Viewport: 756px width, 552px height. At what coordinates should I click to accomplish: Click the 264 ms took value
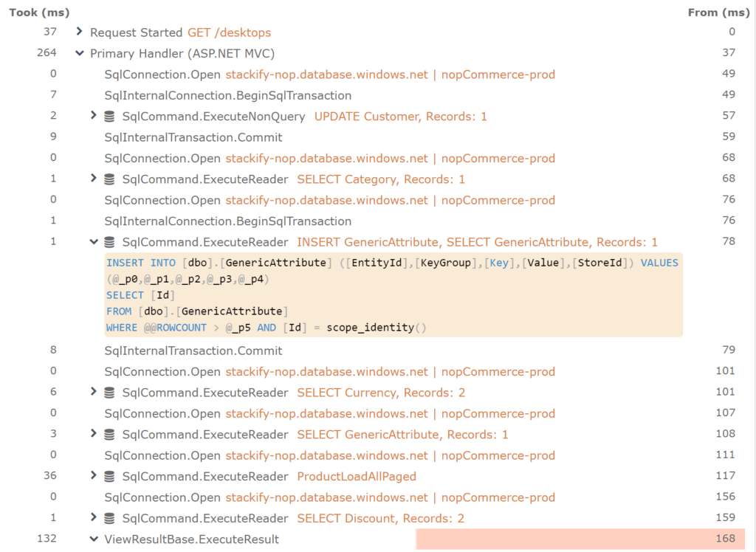click(x=47, y=52)
